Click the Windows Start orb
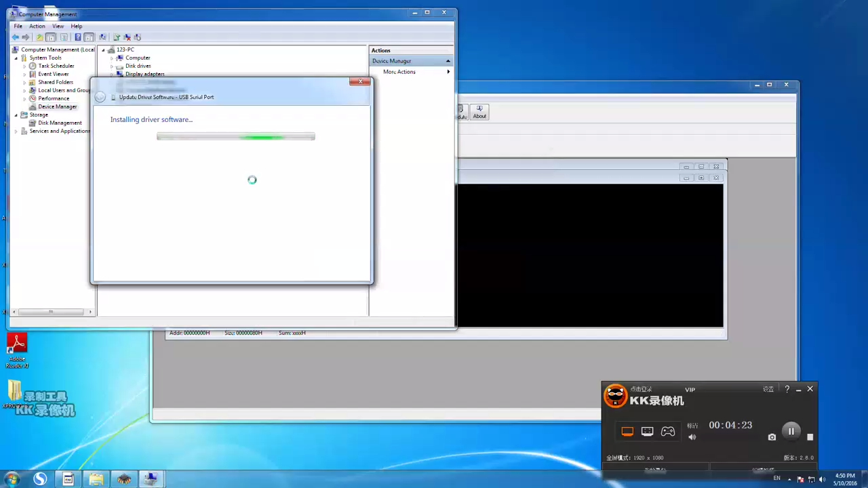Screen dimensions: 868x488 pyautogui.click(x=12, y=479)
